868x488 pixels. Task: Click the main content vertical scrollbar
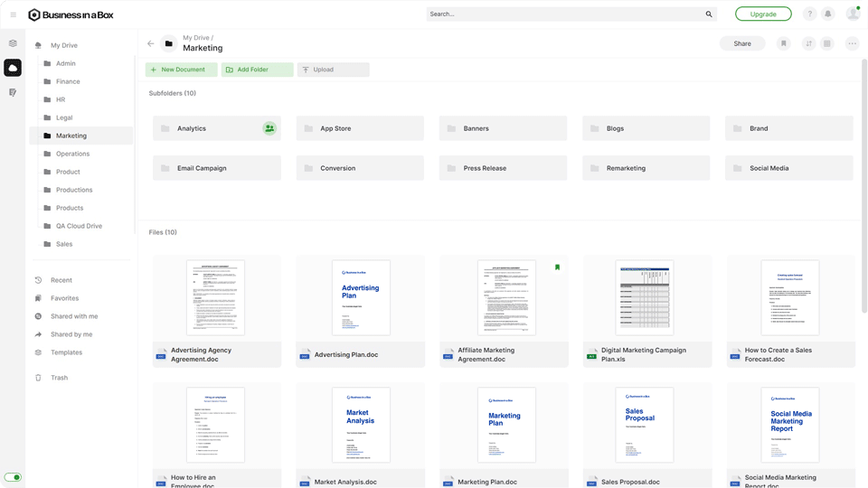tap(864, 188)
